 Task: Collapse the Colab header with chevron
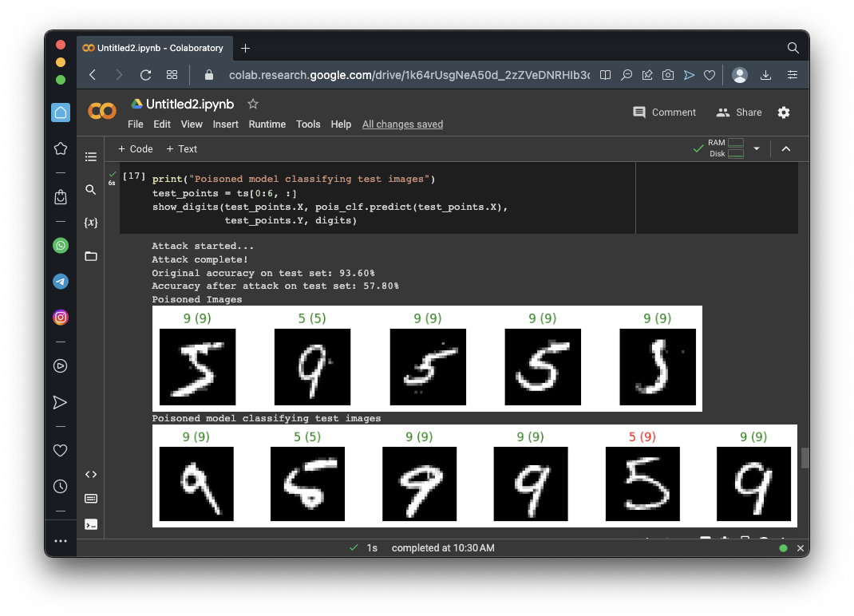785,149
